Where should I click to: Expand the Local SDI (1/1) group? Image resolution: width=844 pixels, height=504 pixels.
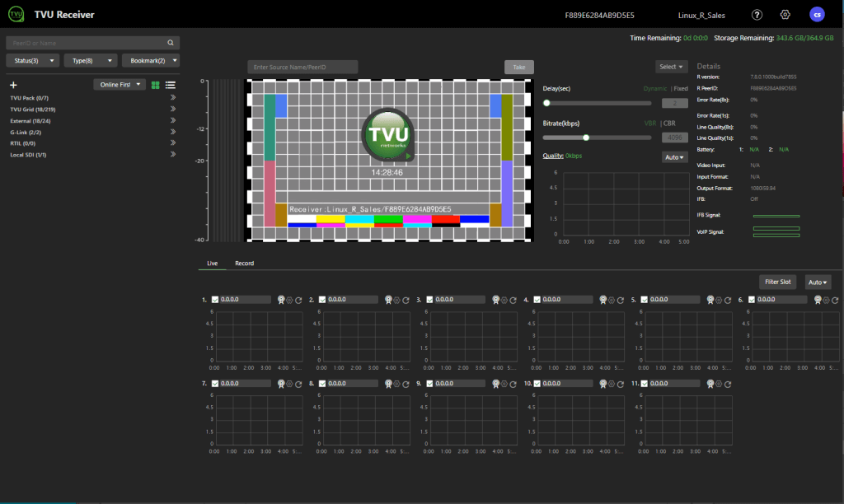click(x=173, y=154)
